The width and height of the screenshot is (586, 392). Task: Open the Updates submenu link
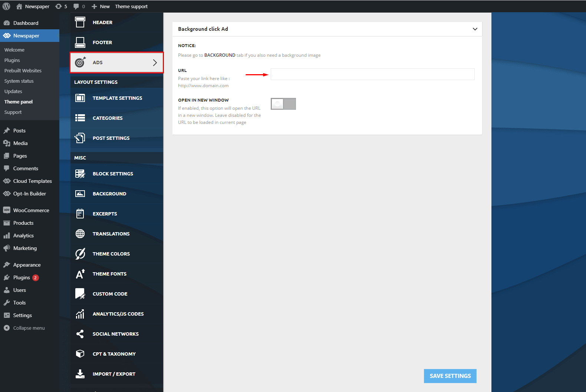(13, 91)
